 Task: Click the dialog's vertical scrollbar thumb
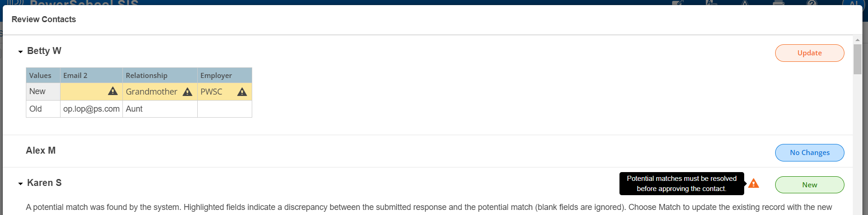click(857, 59)
